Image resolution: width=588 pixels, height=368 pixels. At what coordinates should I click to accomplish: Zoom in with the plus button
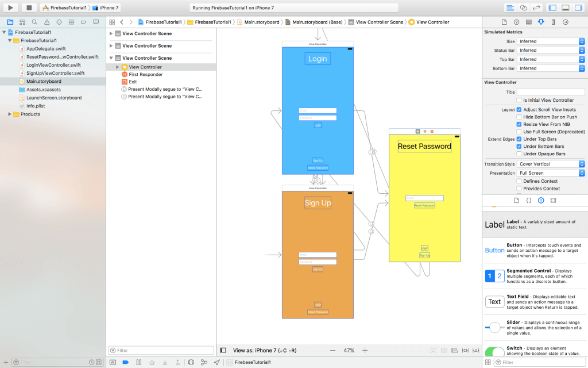pos(364,350)
